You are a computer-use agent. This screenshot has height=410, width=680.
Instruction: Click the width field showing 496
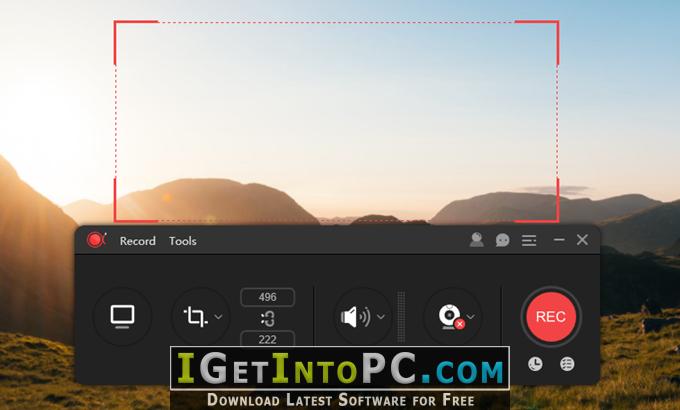[268, 297]
